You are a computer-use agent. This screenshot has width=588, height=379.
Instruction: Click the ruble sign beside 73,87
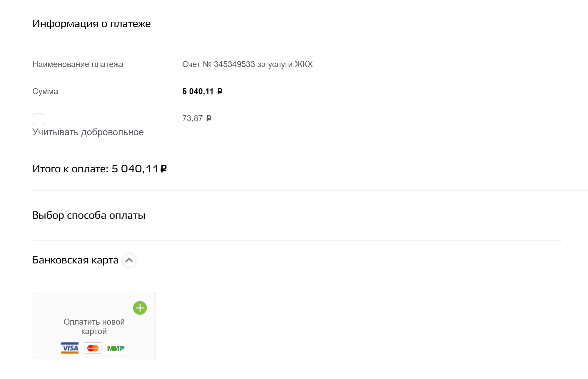(x=209, y=118)
